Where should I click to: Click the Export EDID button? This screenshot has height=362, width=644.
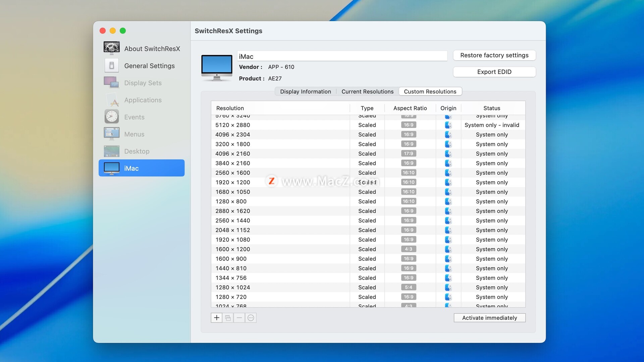click(x=494, y=72)
